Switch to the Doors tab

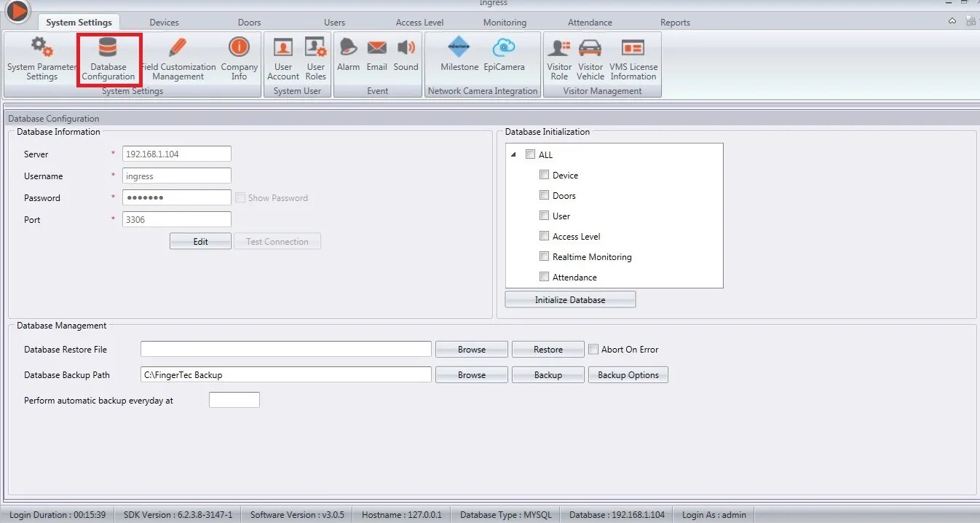249,23
